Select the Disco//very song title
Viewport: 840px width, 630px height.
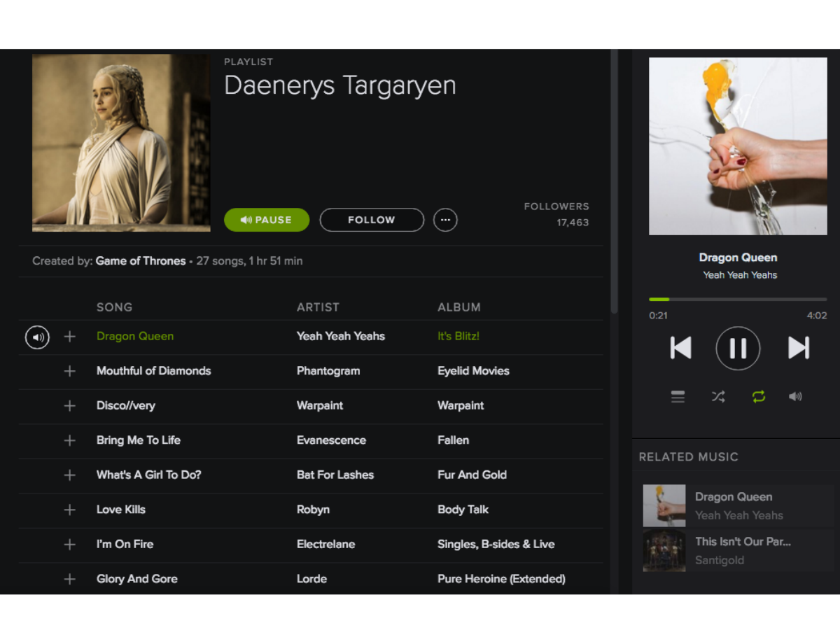(126, 406)
